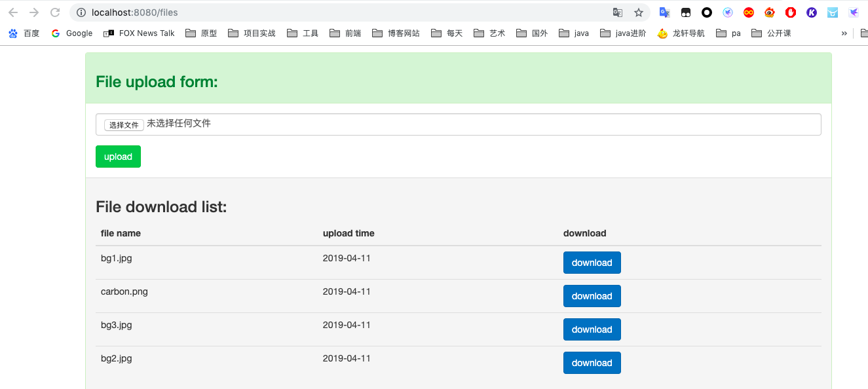Click the square purple bird extension icon
The height and width of the screenshot is (389, 868).
coord(854,12)
